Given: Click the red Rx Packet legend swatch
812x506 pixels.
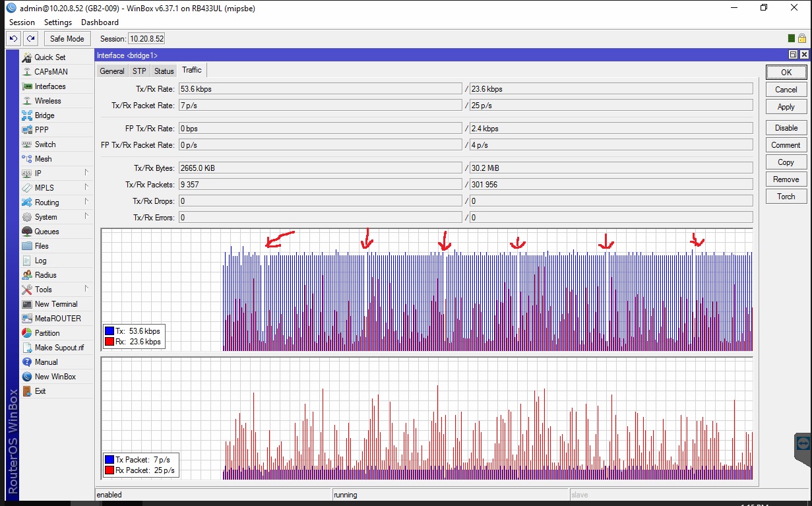Looking at the screenshot, I should pos(109,470).
